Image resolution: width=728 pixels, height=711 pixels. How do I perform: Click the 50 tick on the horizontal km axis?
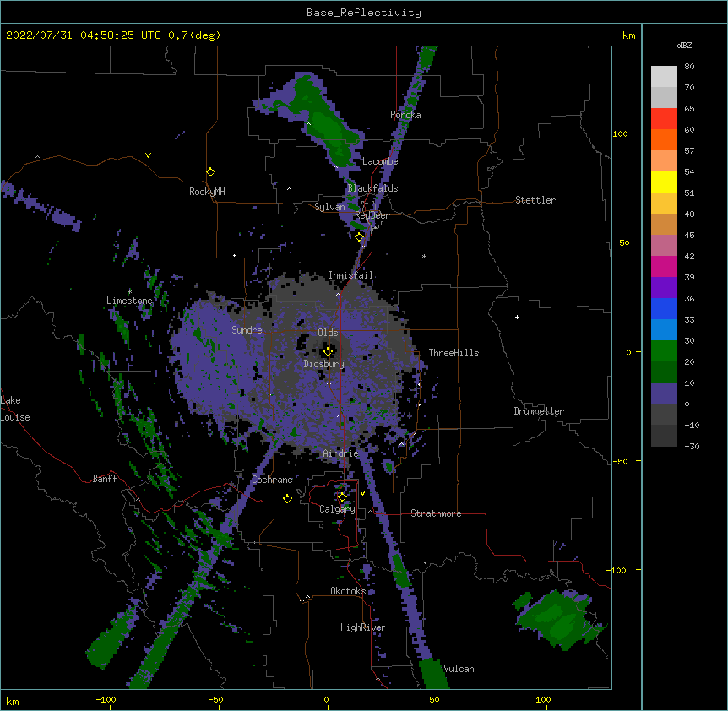point(434,699)
